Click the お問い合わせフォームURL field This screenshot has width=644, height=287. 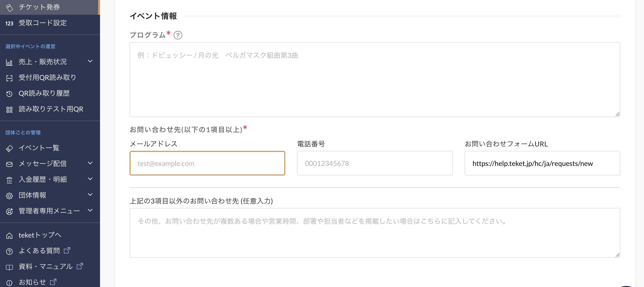pos(542,163)
